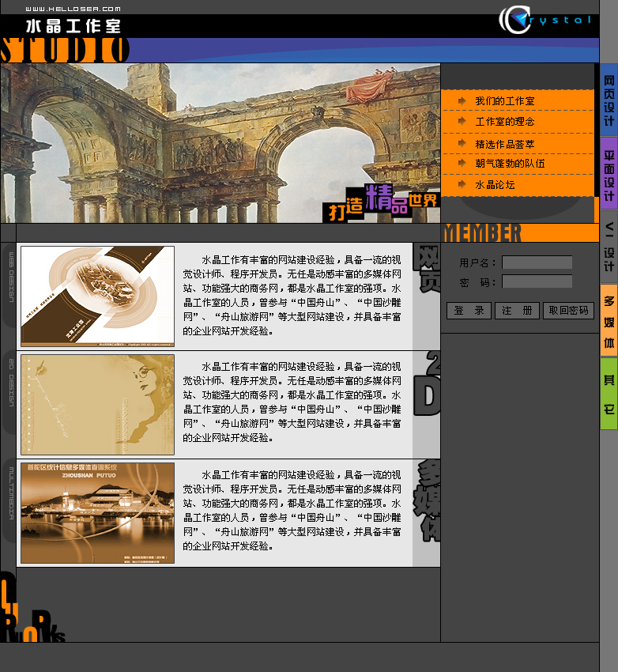Open 朝气蓬勃的队伍 menu link

tap(510, 164)
